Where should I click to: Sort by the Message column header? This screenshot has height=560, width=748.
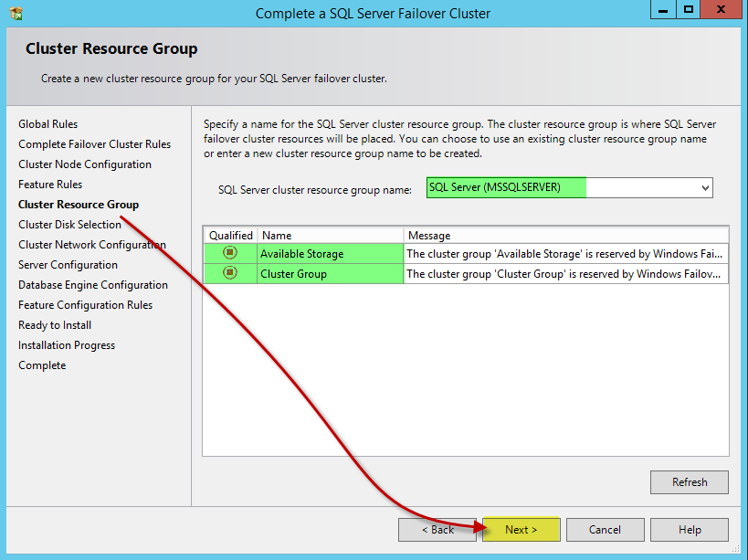tap(566, 236)
